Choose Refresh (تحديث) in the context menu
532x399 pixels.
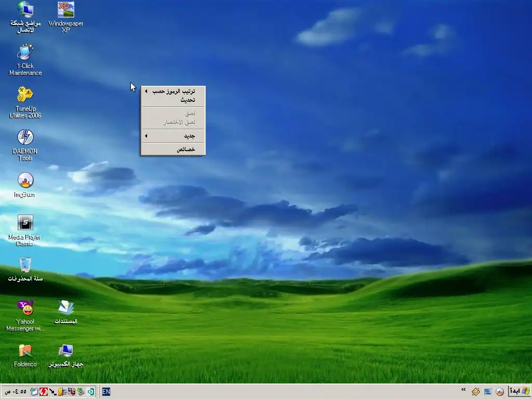click(173, 100)
